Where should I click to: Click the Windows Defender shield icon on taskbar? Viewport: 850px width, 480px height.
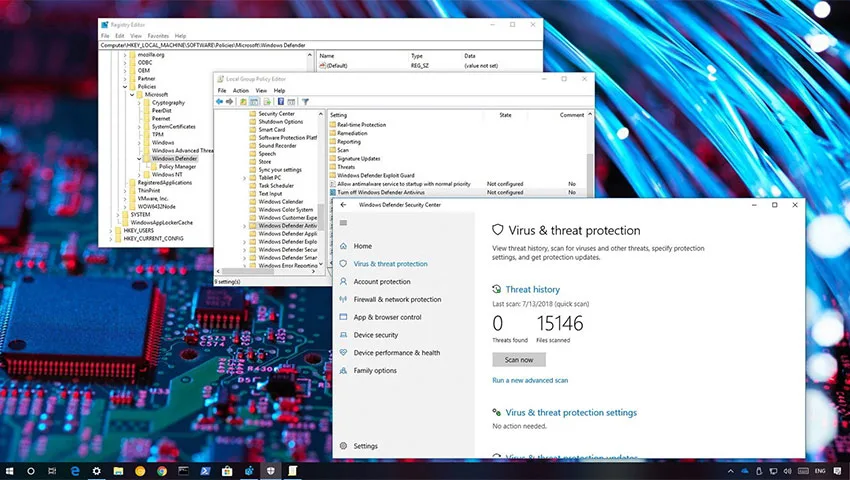pos(271,471)
